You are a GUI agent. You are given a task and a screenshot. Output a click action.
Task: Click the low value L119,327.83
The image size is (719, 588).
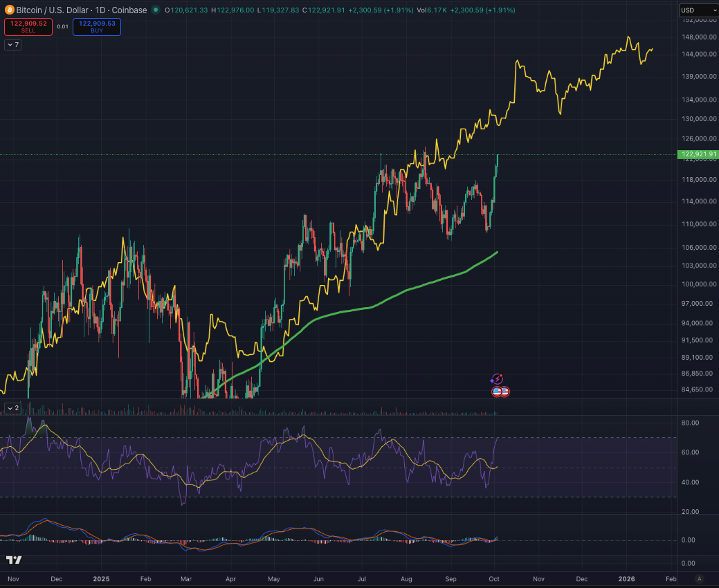pyautogui.click(x=278, y=10)
